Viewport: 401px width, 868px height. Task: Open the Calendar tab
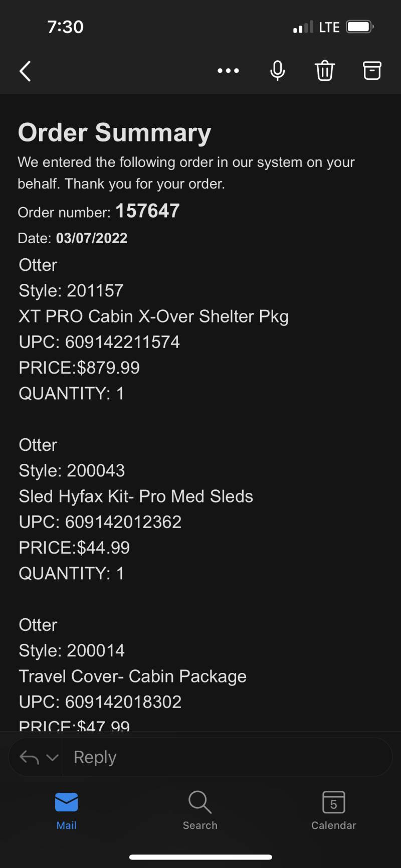tap(334, 811)
